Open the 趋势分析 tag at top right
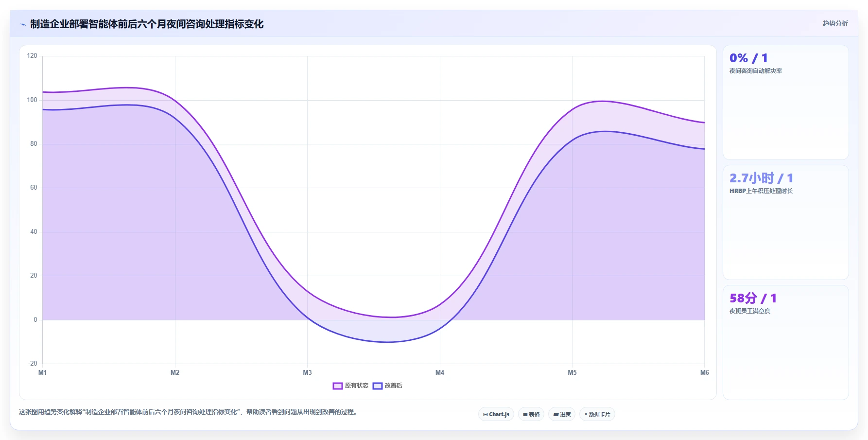This screenshot has height=440, width=868. [x=835, y=23]
